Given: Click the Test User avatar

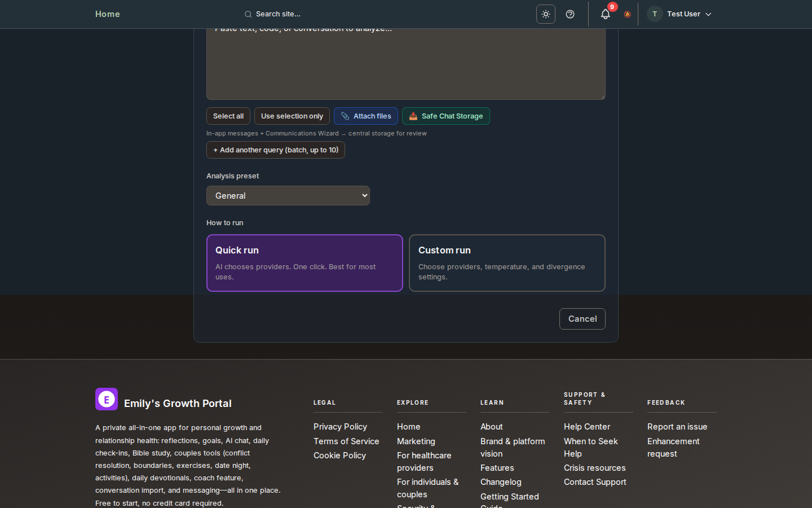Looking at the screenshot, I should (x=654, y=14).
